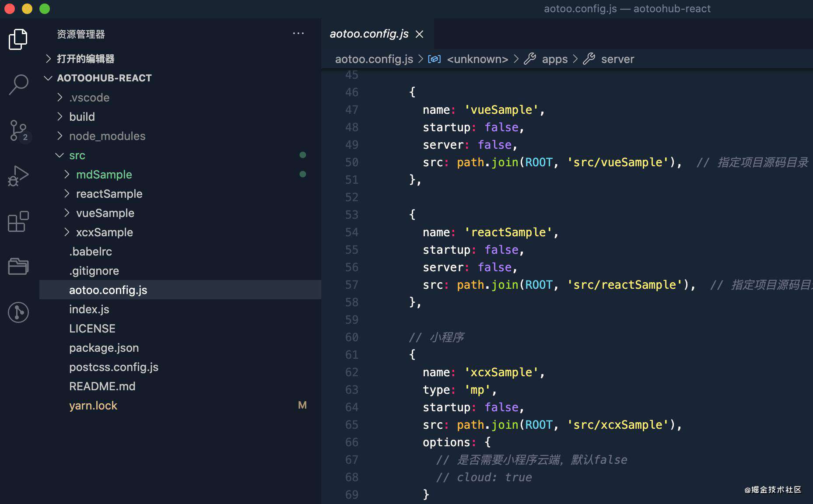
Task: Click the options key on line 66
Action: 446,442
